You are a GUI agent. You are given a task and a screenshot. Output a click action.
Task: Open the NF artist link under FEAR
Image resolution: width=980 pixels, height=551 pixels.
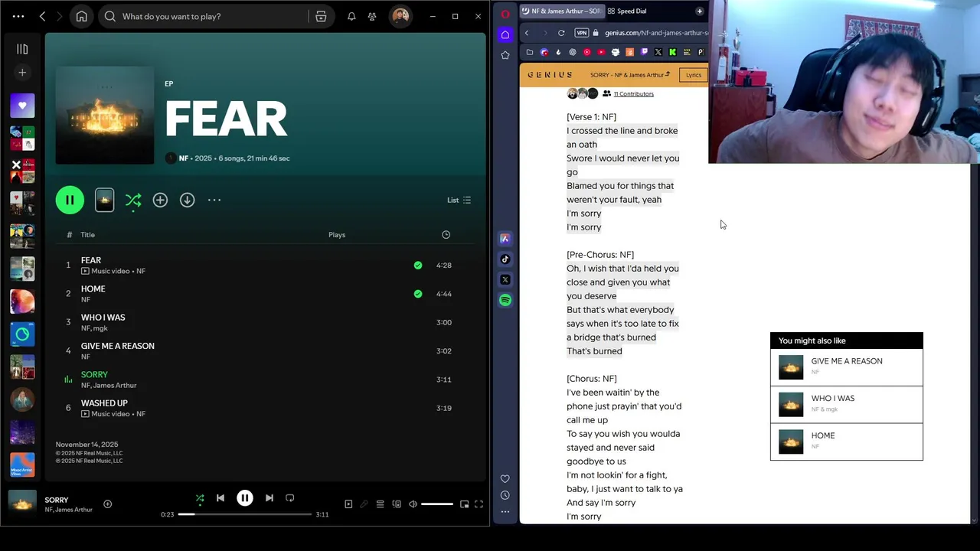point(184,158)
